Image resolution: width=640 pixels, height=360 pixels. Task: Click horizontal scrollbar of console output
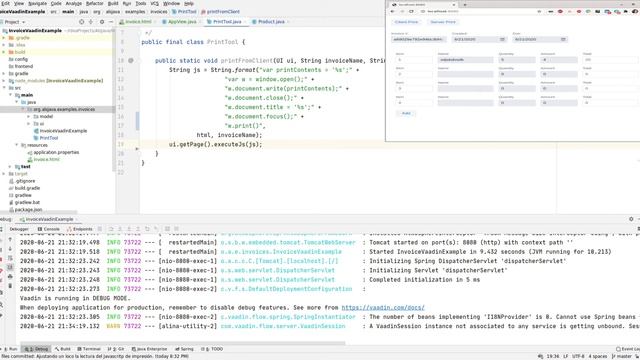182,343
